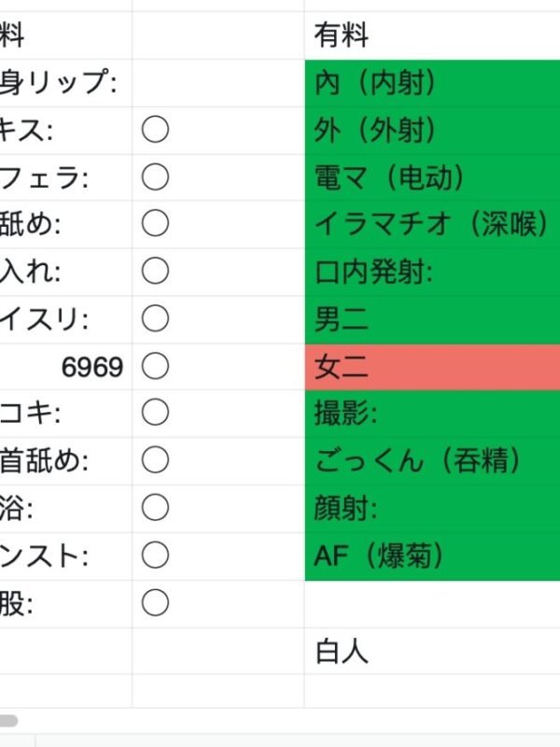
Task: Select the circle beside the 6969 cell
Action: click(x=155, y=367)
